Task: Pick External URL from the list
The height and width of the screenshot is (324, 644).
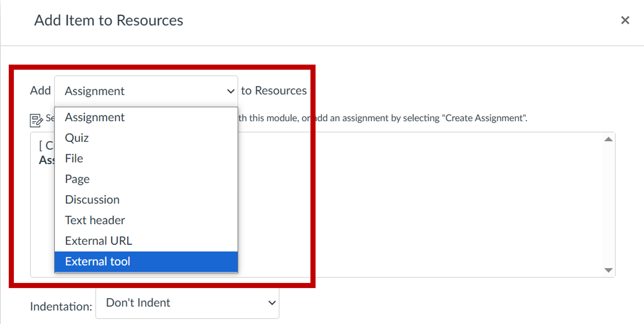Action: coord(99,241)
